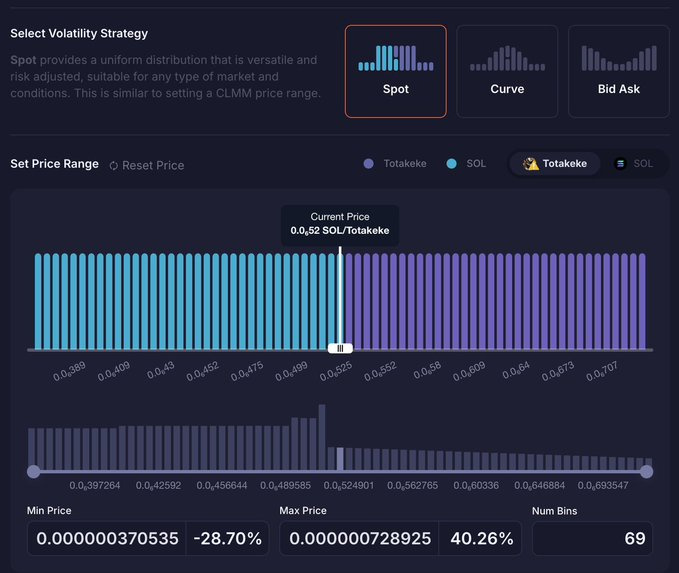This screenshot has height=573, width=679.
Task: Click the right range slider handle
Action: point(647,472)
